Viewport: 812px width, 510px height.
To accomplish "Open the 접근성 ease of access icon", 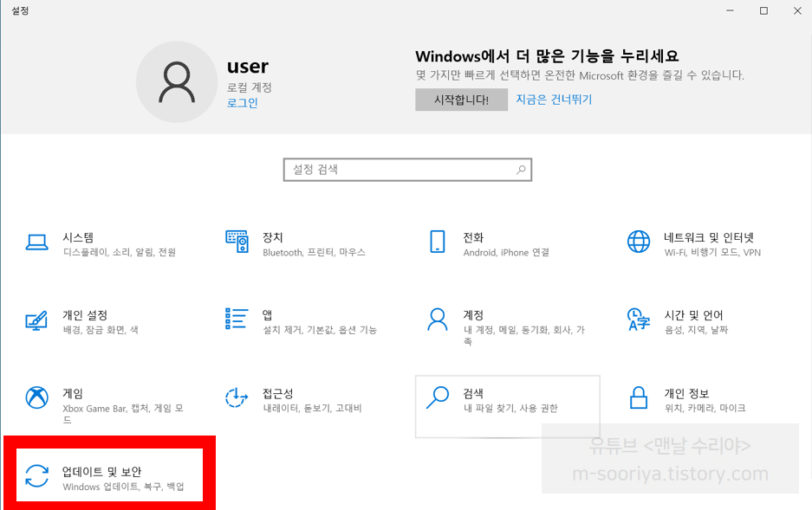I will click(x=237, y=397).
